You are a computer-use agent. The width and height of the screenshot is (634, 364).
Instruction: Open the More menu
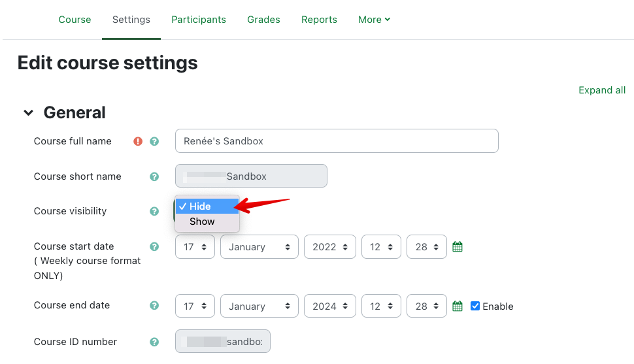374,20
